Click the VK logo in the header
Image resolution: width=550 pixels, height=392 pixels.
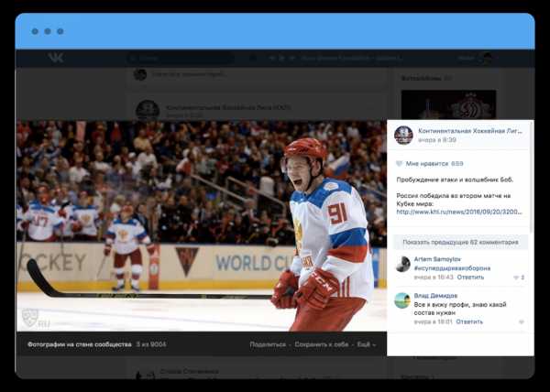click(56, 58)
